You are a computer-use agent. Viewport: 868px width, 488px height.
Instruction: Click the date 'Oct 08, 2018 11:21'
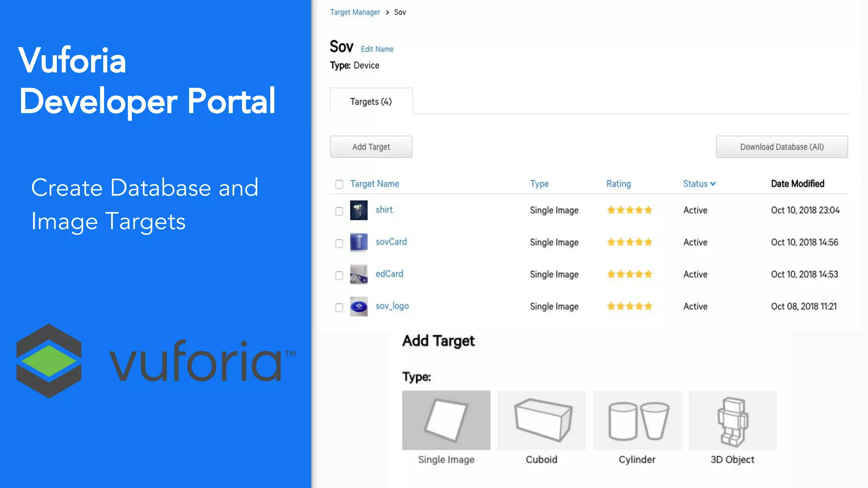[804, 306]
